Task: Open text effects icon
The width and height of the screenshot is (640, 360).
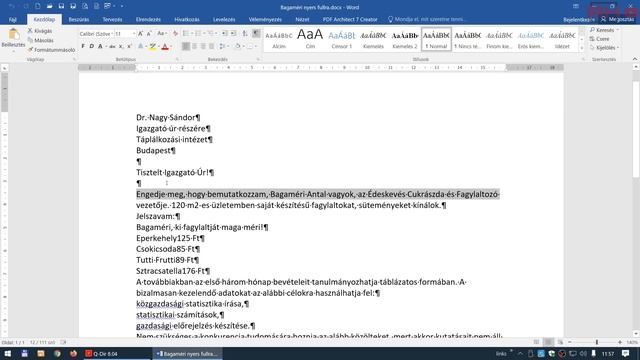Action: [140, 47]
